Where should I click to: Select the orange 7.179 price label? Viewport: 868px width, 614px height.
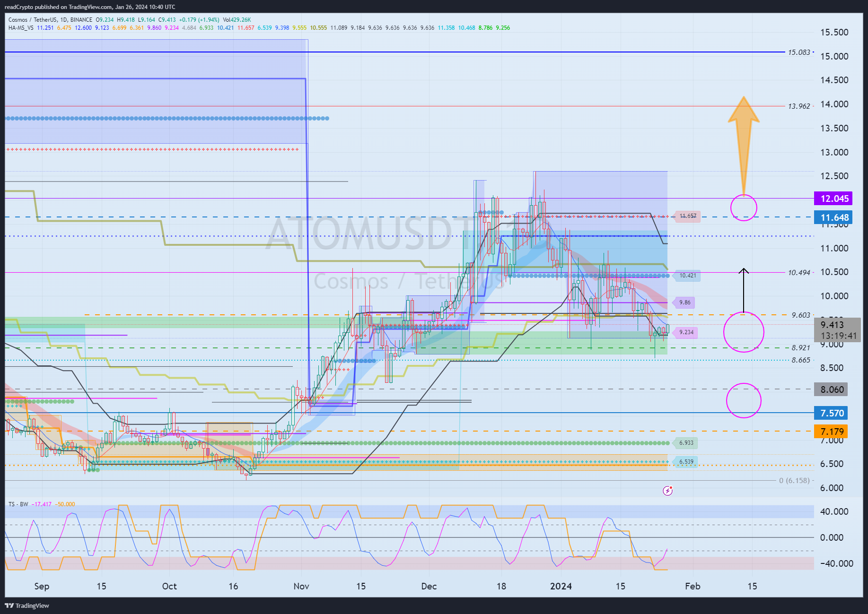point(831,432)
